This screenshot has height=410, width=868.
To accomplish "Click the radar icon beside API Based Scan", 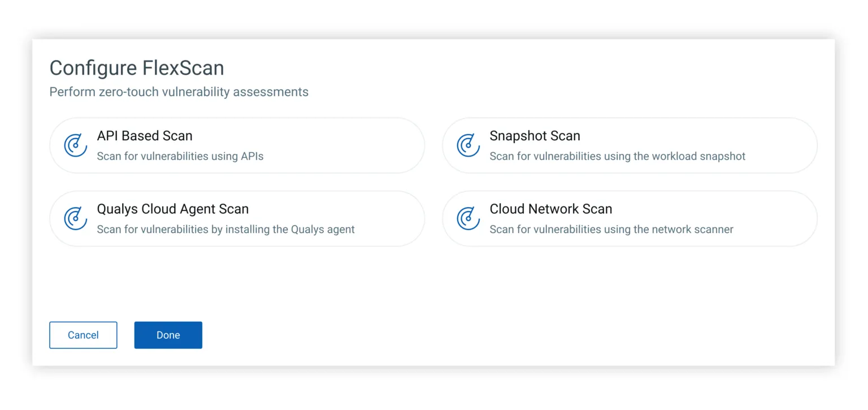I will tap(75, 145).
